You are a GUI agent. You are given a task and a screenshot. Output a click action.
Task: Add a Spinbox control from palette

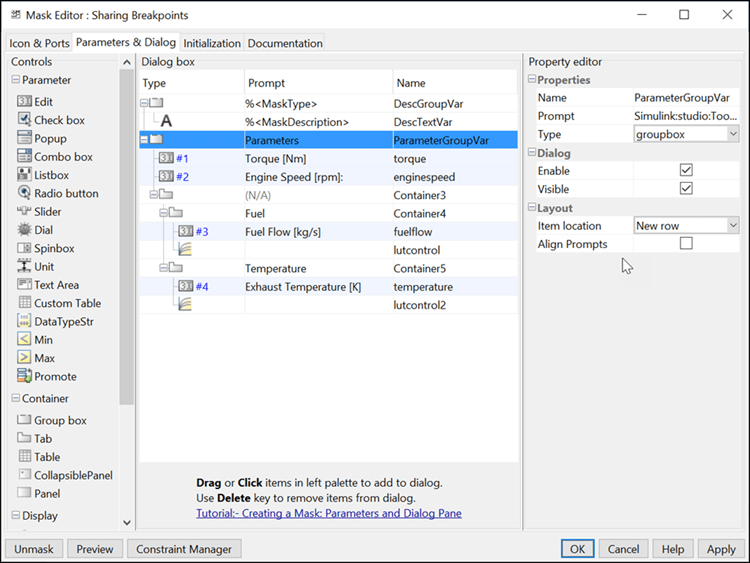[24, 248]
